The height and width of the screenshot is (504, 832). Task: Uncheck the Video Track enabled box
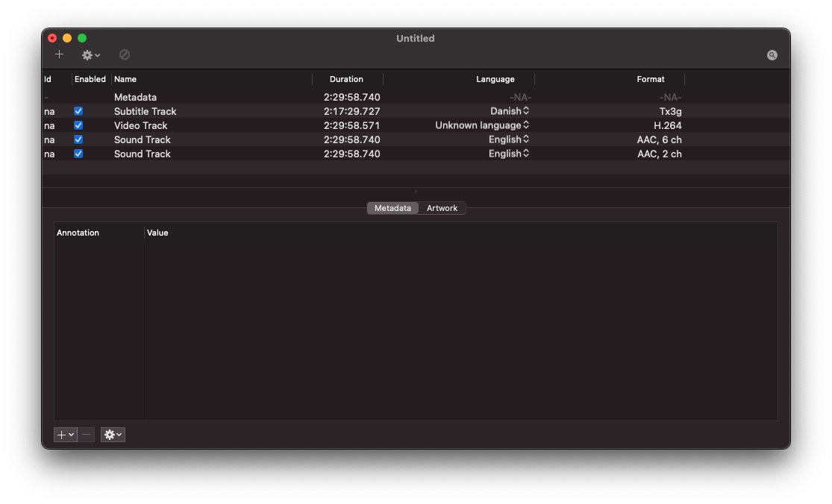pyautogui.click(x=78, y=125)
